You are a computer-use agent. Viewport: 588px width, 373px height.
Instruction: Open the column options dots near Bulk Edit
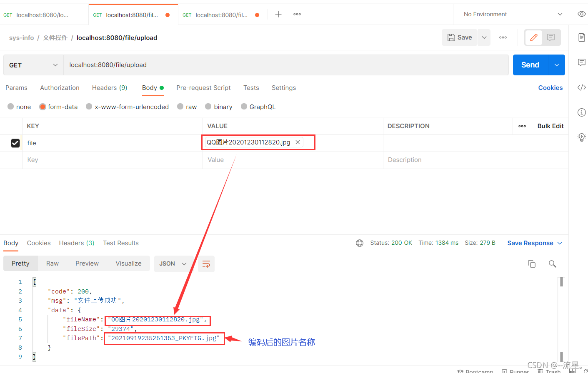tap(522, 126)
